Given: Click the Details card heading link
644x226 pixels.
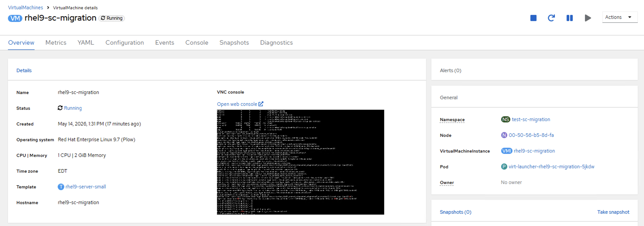Looking at the screenshot, I should [24, 71].
